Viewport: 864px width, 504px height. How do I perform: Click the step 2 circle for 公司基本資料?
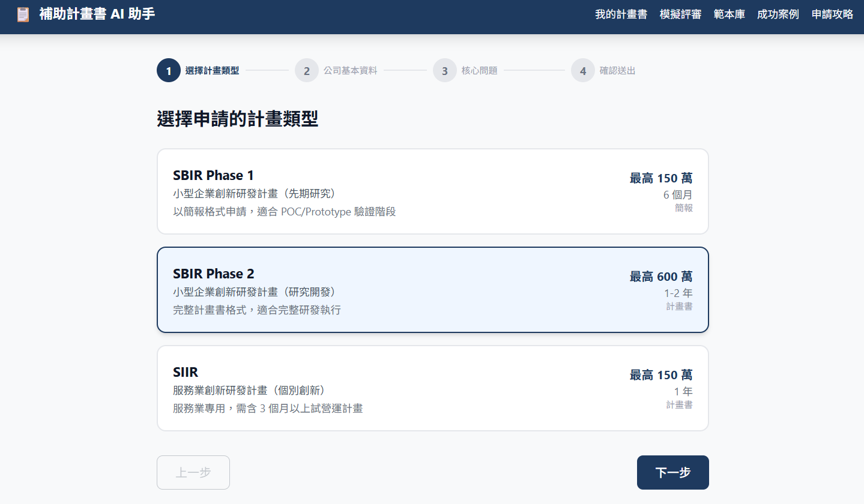pos(307,71)
